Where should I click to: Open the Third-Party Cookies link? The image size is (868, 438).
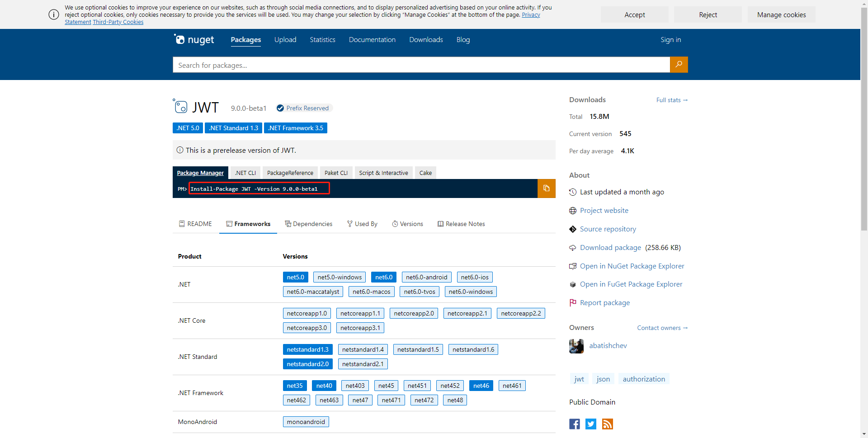(118, 22)
